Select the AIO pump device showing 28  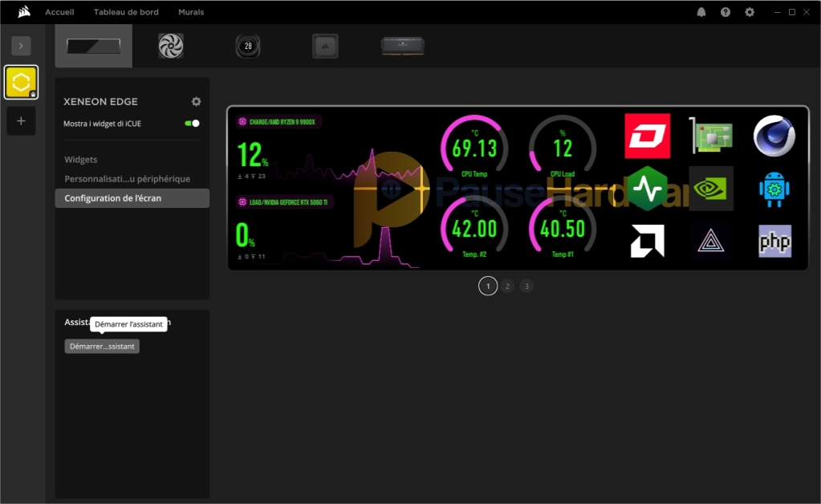[x=248, y=46]
